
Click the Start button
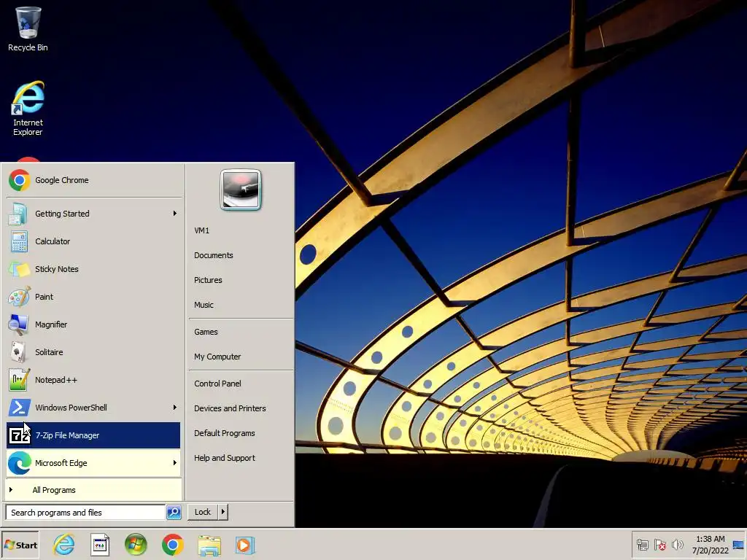tap(20, 545)
